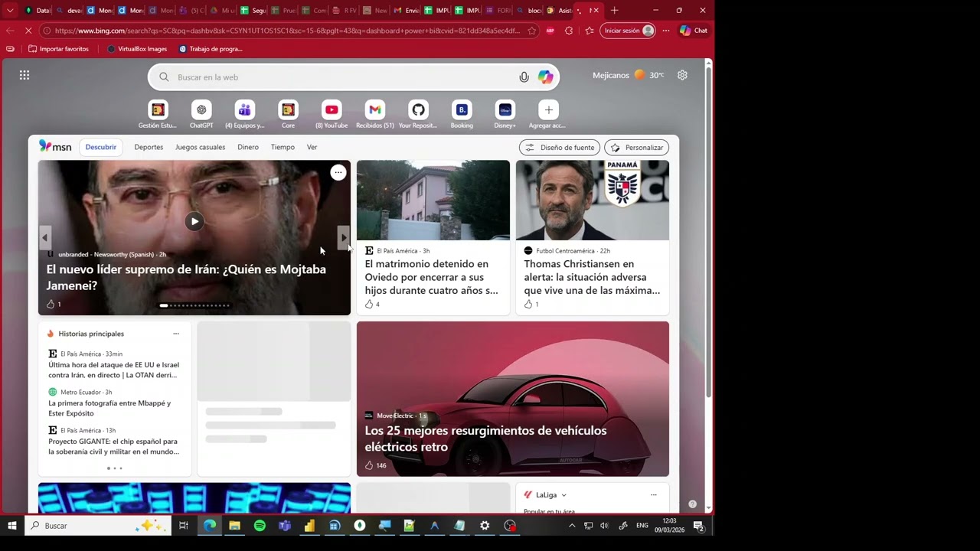
Task: Open Historias principales more options menu
Action: tap(175, 334)
